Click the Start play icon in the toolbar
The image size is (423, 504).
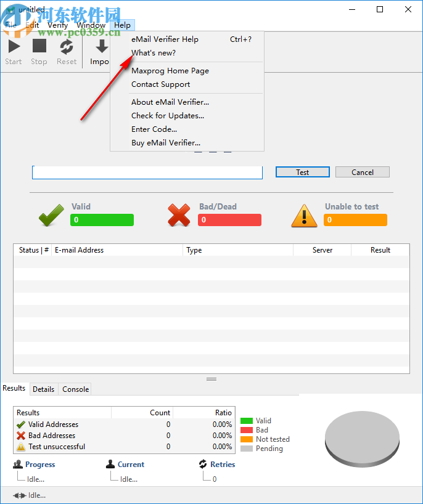pos(14,46)
